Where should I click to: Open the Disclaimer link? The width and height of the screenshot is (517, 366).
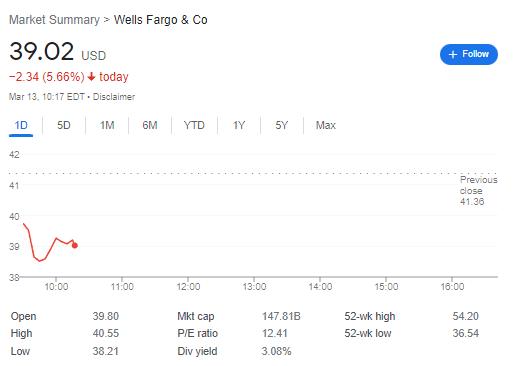pos(114,97)
